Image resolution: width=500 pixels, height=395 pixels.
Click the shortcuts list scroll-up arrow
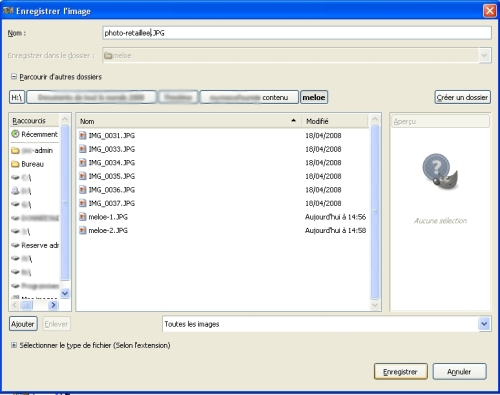(x=65, y=119)
